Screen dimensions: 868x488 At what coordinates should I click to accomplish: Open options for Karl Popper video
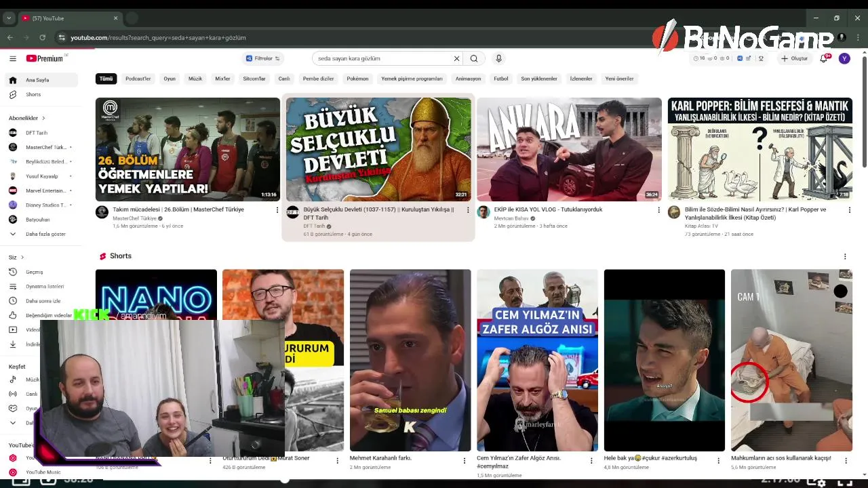point(849,210)
